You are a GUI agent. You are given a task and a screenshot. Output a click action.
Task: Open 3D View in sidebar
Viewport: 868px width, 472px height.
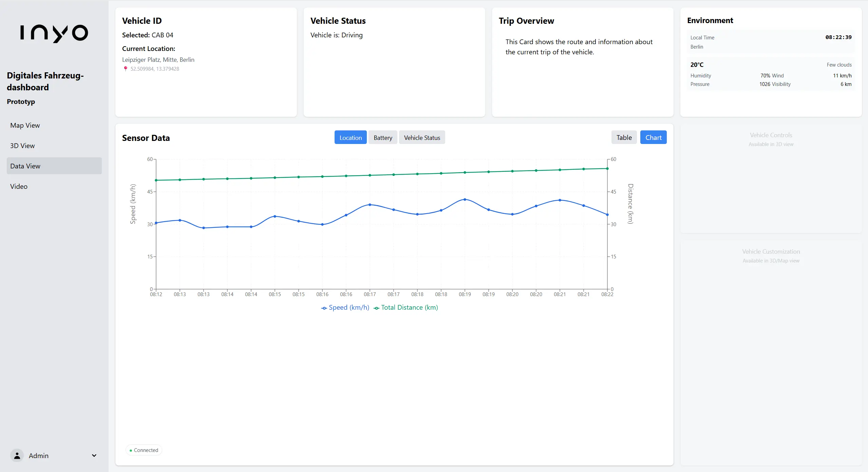[54, 146]
